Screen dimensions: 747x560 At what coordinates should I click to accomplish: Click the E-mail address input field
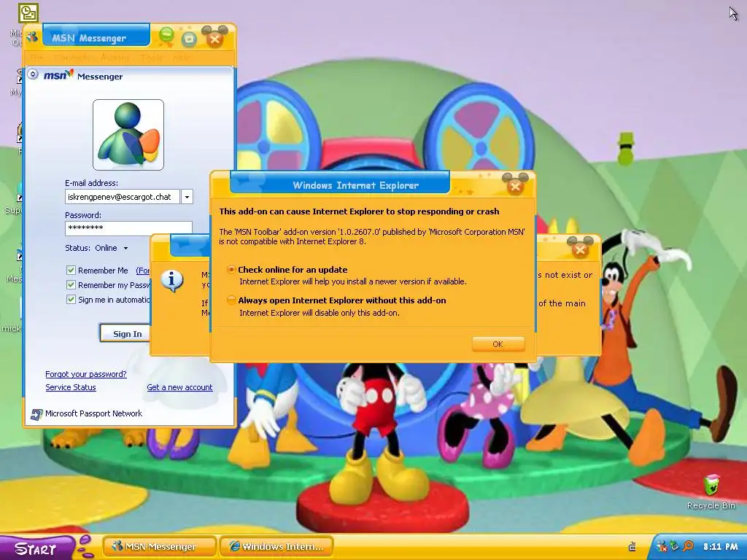pyautogui.click(x=123, y=197)
